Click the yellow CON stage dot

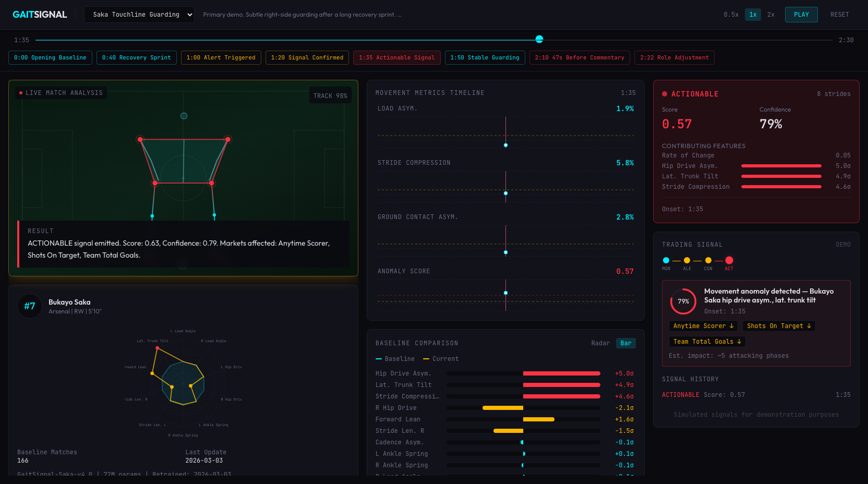point(708,260)
